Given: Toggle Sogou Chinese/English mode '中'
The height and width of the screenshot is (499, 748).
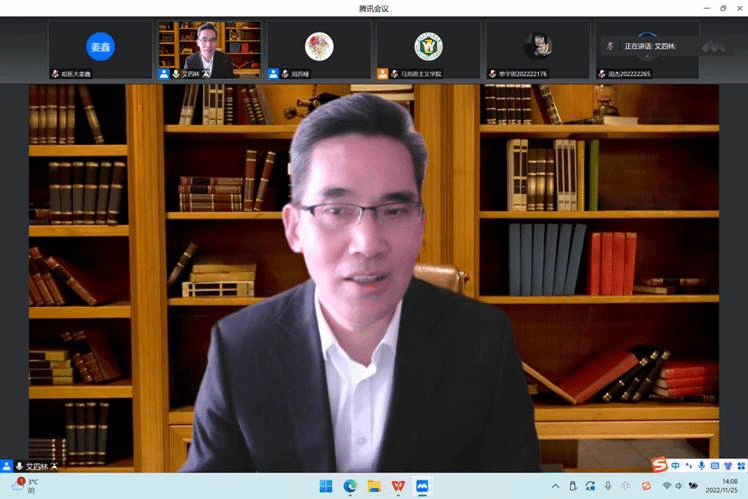Looking at the screenshot, I should point(676,466).
